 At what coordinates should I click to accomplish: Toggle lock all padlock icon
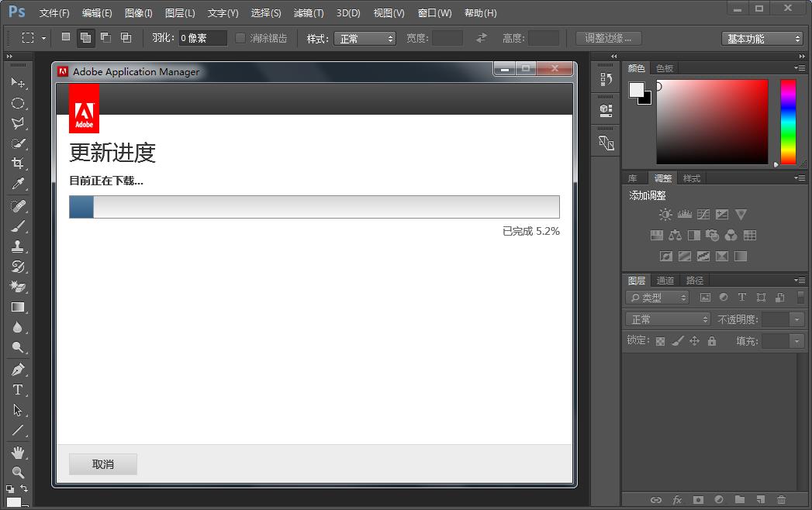pos(712,341)
